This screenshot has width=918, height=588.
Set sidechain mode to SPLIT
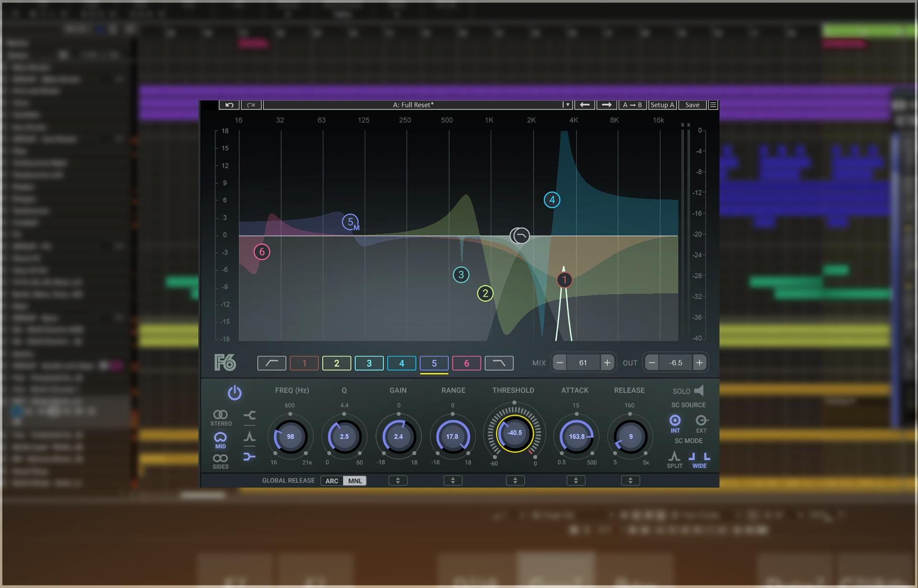[675, 459]
